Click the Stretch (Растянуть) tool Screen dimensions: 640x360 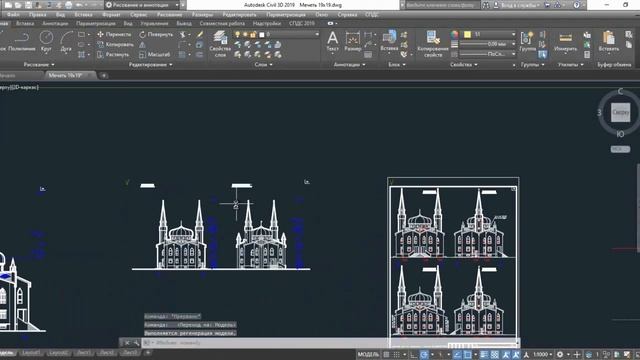(x=113, y=54)
